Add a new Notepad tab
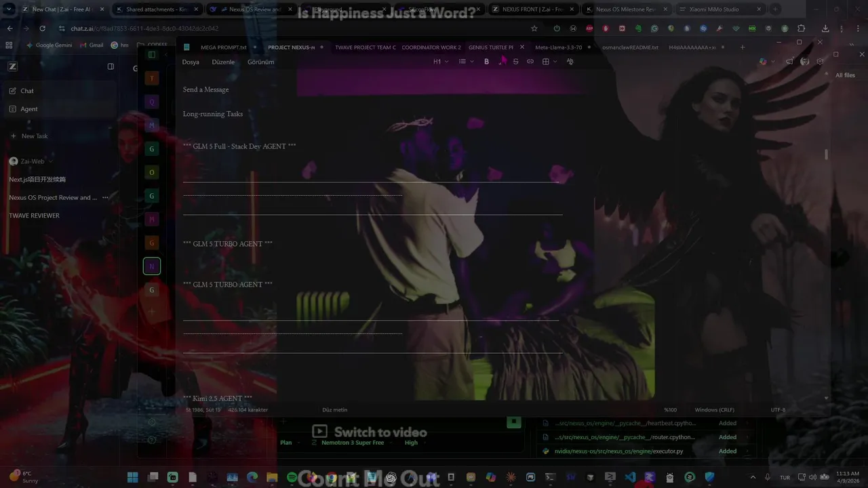The width and height of the screenshot is (868, 488). pos(743,47)
